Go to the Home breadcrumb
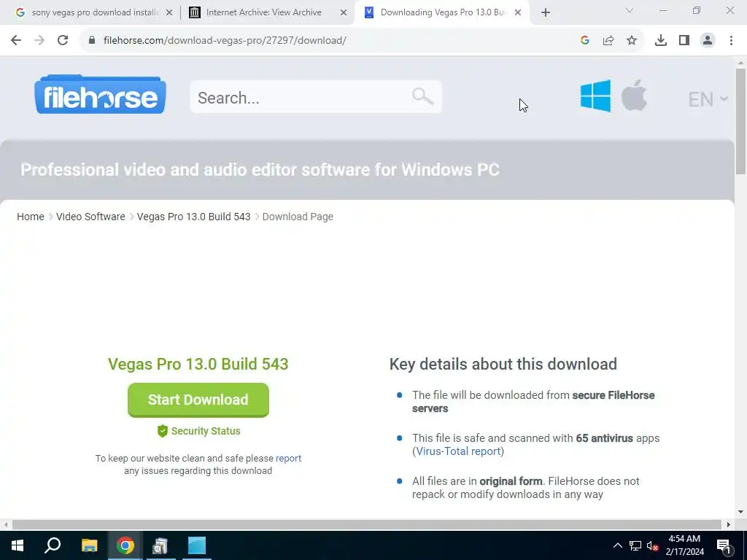This screenshot has height=560, width=747. 31,217
